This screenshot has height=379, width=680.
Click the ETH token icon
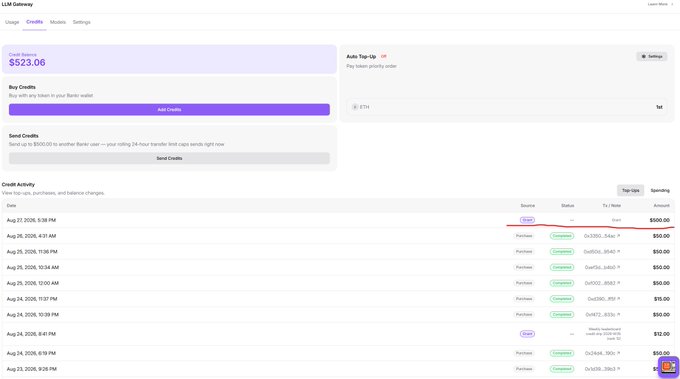(355, 107)
